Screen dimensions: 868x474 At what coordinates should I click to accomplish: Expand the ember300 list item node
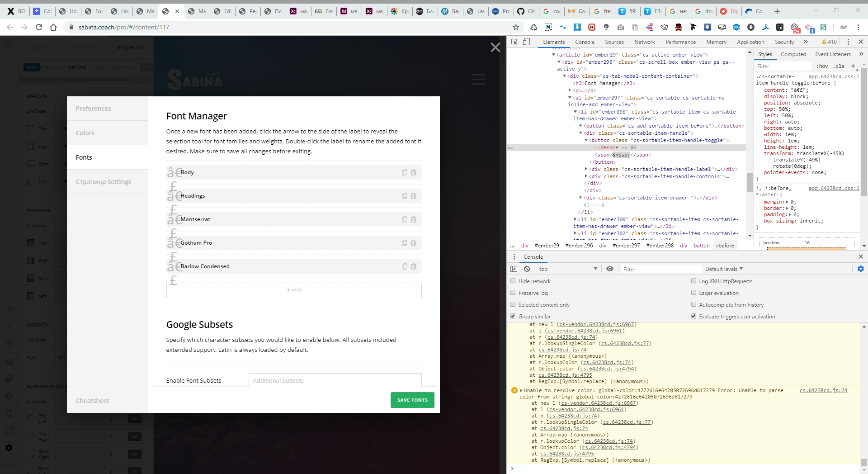coord(575,219)
